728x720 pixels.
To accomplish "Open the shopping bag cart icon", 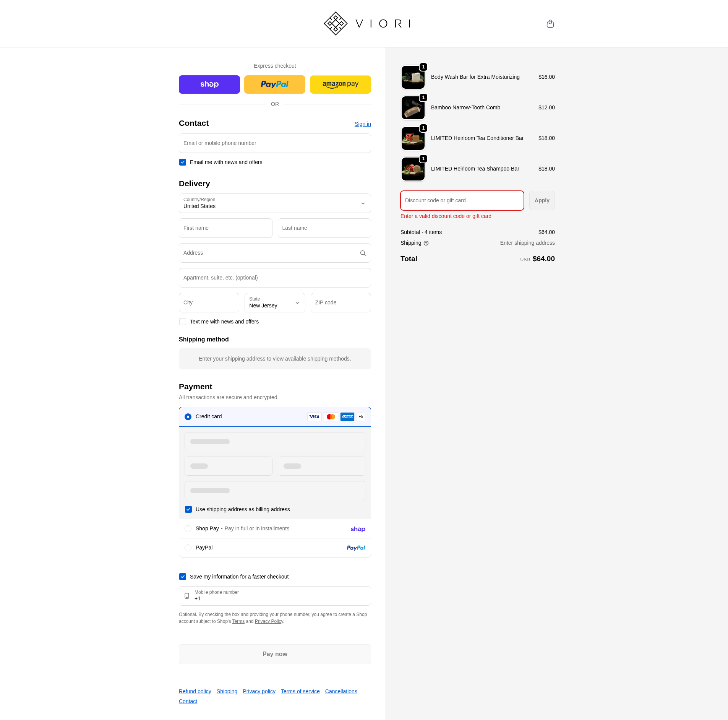I will tap(550, 24).
